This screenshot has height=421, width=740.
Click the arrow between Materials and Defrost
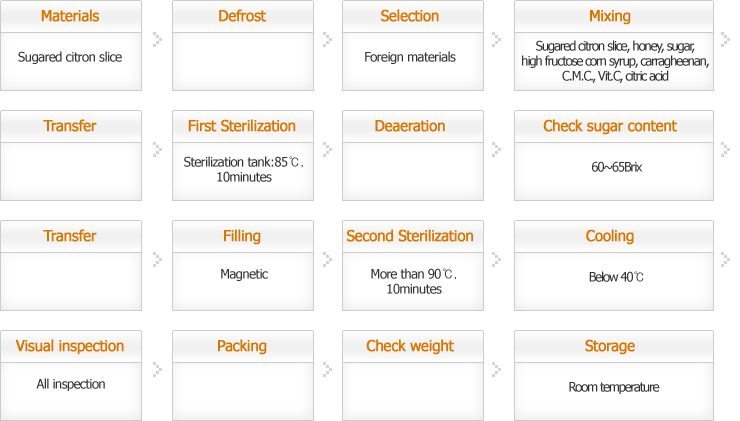click(157, 39)
